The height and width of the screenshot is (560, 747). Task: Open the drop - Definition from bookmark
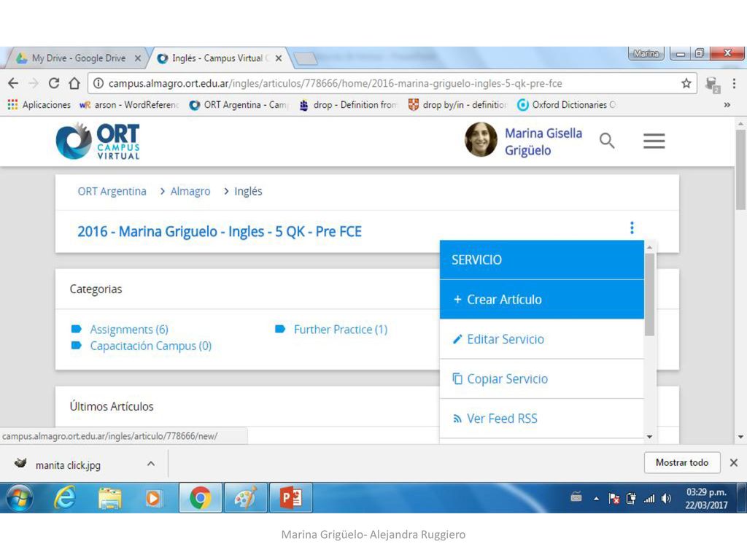348,105
